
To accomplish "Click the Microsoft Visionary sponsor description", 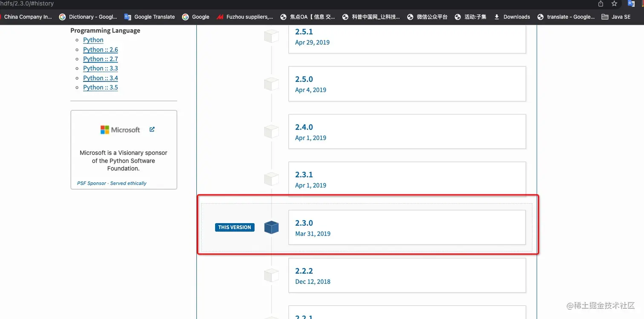I will coord(124,161).
